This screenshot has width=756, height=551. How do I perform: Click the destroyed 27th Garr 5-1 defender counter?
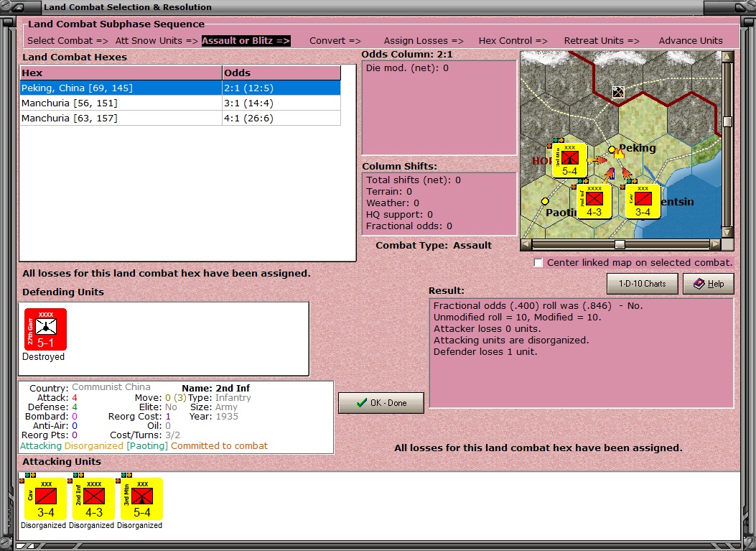45,330
